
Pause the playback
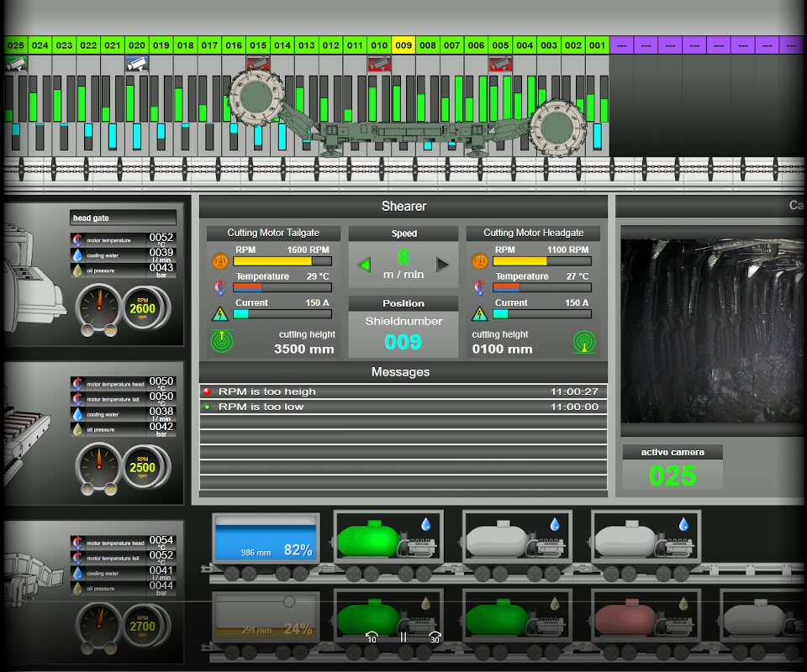tap(403, 638)
